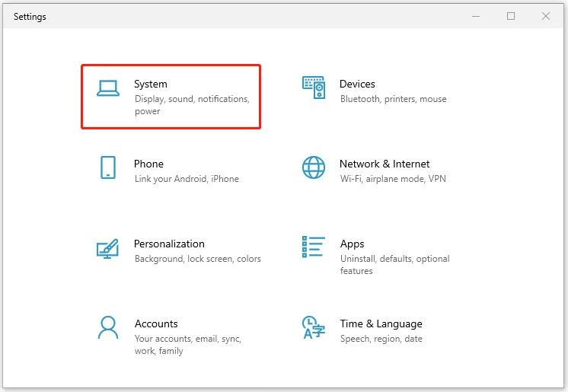Click the Accounts person icon
568x392 pixels.
108,327
